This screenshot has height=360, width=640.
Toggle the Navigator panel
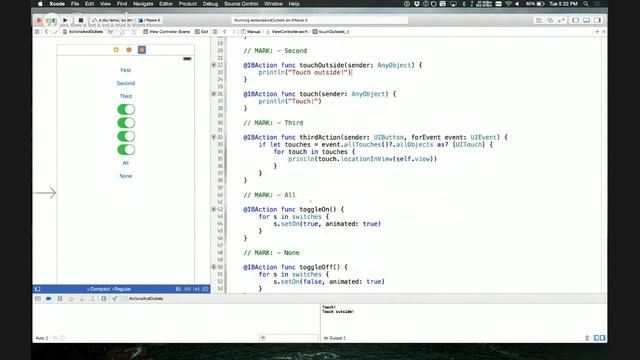tap(576, 20)
